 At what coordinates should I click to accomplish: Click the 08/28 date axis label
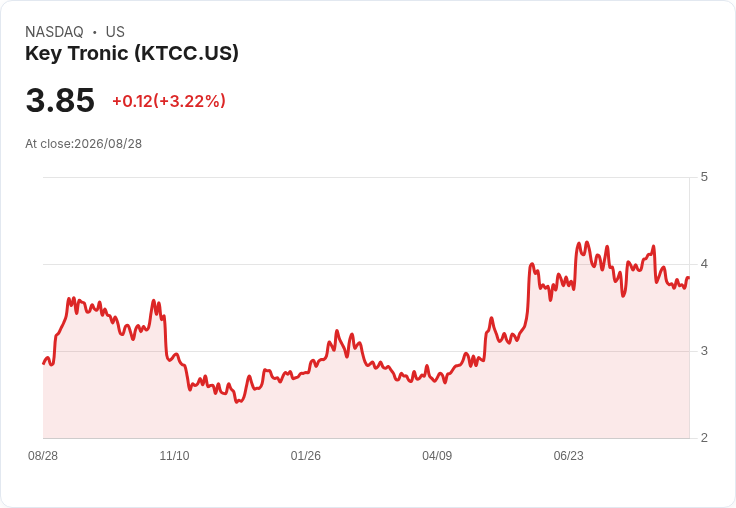click(x=43, y=456)
